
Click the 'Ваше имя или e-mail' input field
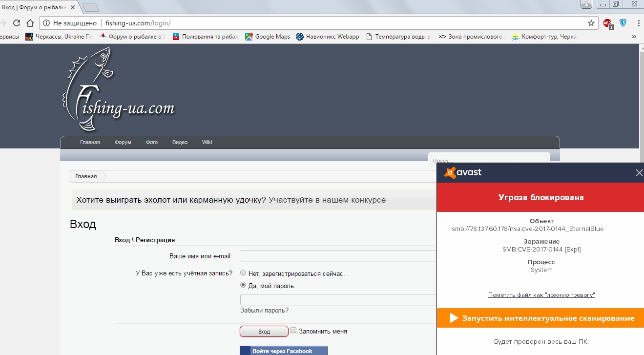point(338,256)
